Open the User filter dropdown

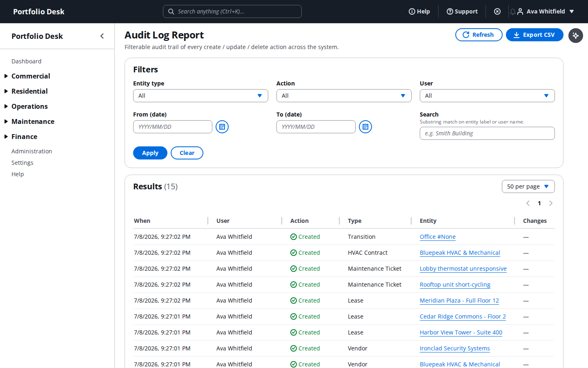pyautogui.click(x=487, y=96)
